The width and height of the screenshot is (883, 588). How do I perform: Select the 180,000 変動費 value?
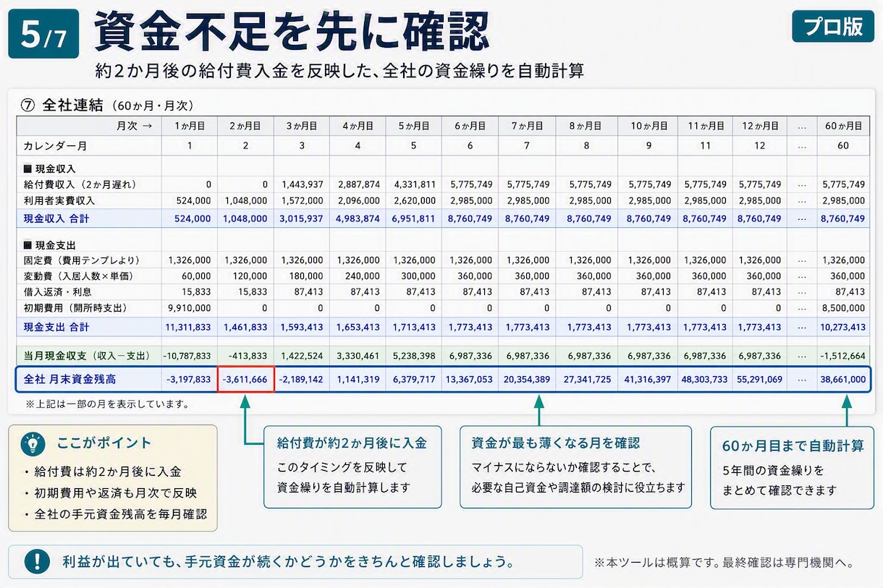305,276
